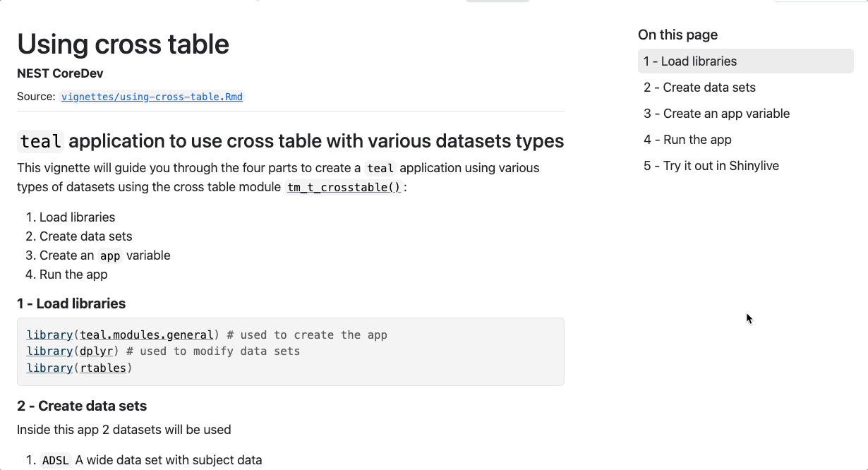Click teal.modules.general package link in code

coord(147,335)
